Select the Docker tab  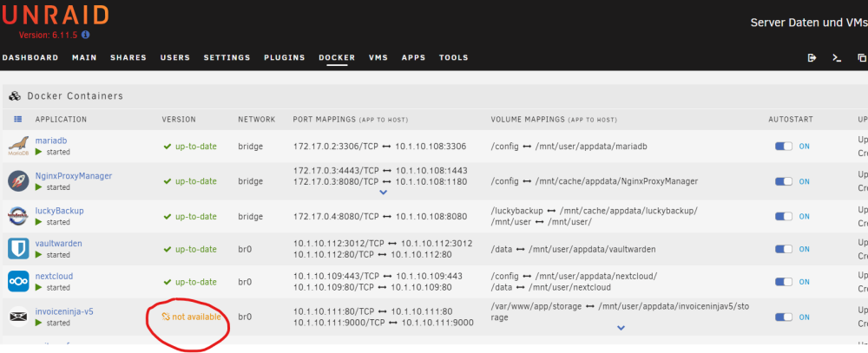click(337, 57)
